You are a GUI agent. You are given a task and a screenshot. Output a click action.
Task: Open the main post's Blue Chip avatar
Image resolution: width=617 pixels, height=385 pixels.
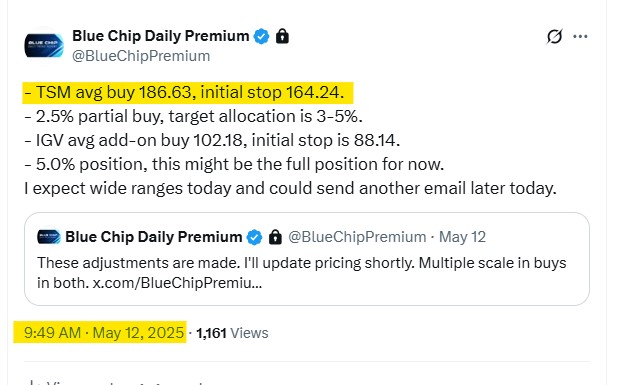[x=44, y=45]
